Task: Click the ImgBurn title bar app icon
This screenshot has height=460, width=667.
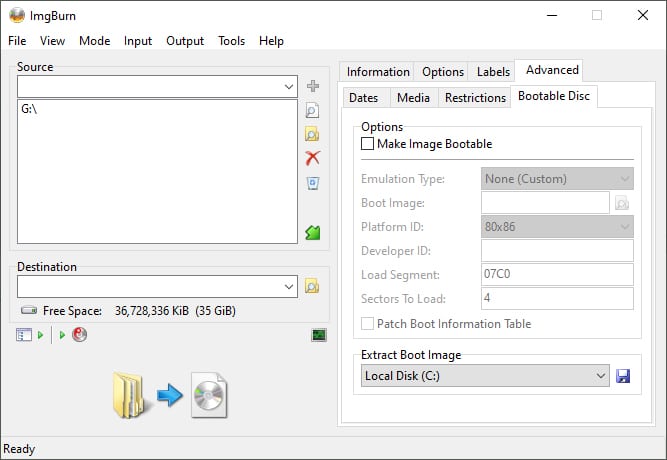Action: [17, 15]
